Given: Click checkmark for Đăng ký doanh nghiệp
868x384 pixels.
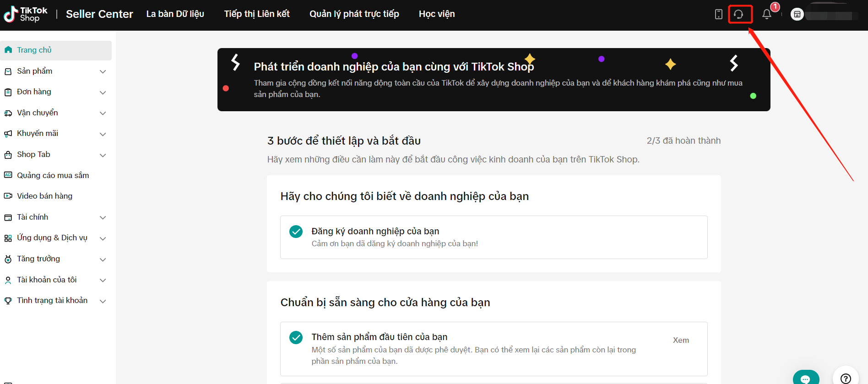Looking at the screenshot, I should 296,232.
